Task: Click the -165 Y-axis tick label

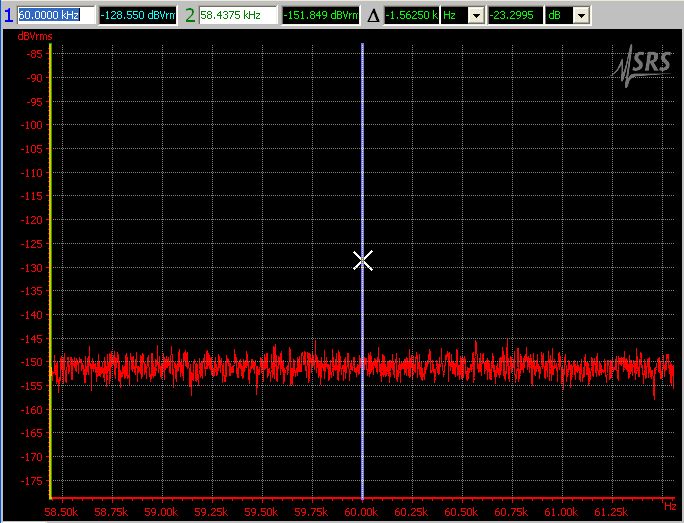Action: pos(32,433)
